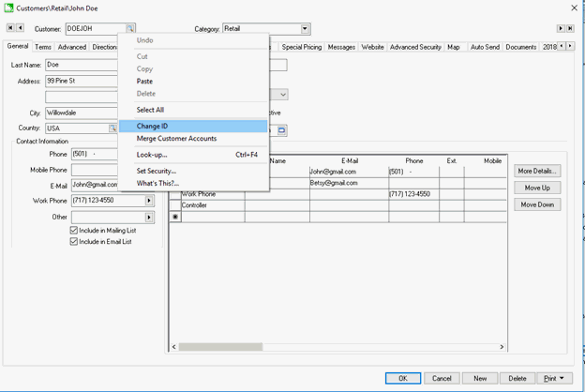Select Merge Customer Accounts menu entry

(176, 139)
